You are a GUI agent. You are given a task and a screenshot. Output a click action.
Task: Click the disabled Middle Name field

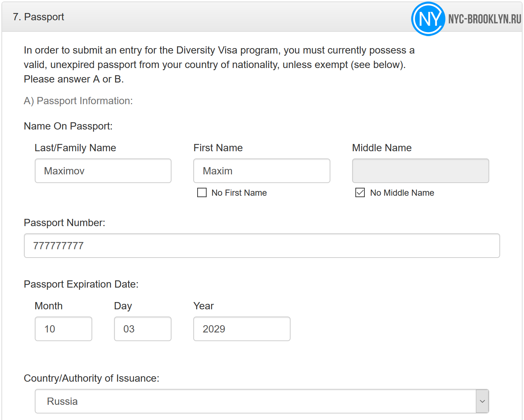tap(421, 171)
